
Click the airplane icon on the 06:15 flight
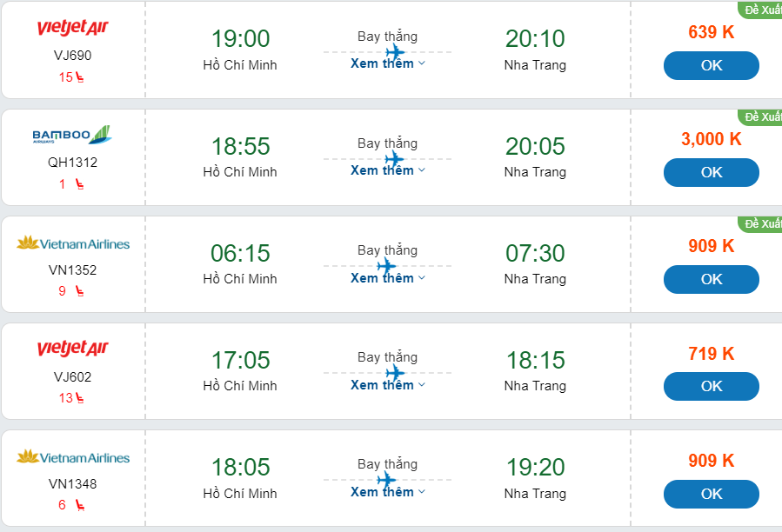click(x=388, y=266)
